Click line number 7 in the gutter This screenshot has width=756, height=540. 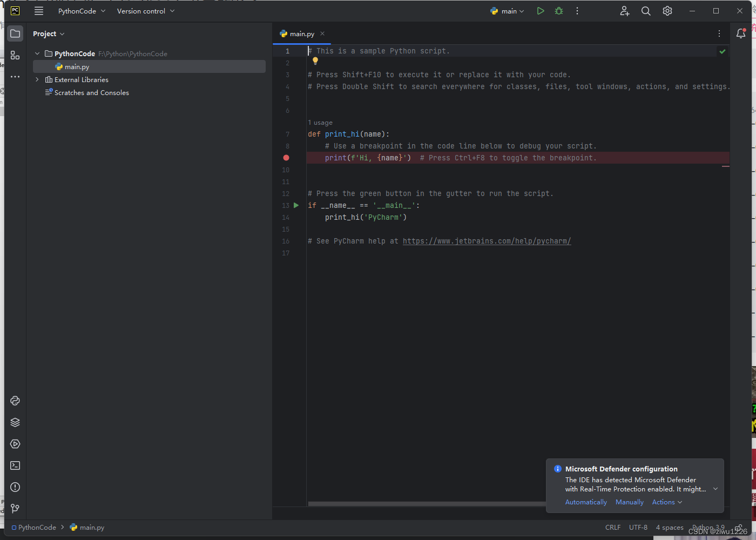pyautogui.click(x=288, y=134)
